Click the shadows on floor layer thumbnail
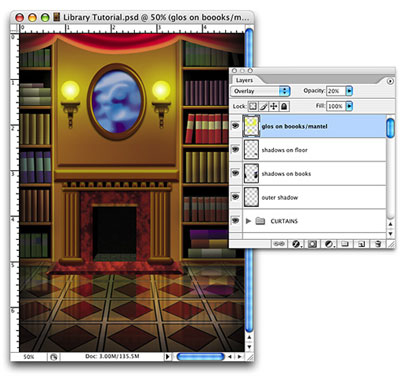The width and height of the screenshot is (400, 388). coord(251,150)
